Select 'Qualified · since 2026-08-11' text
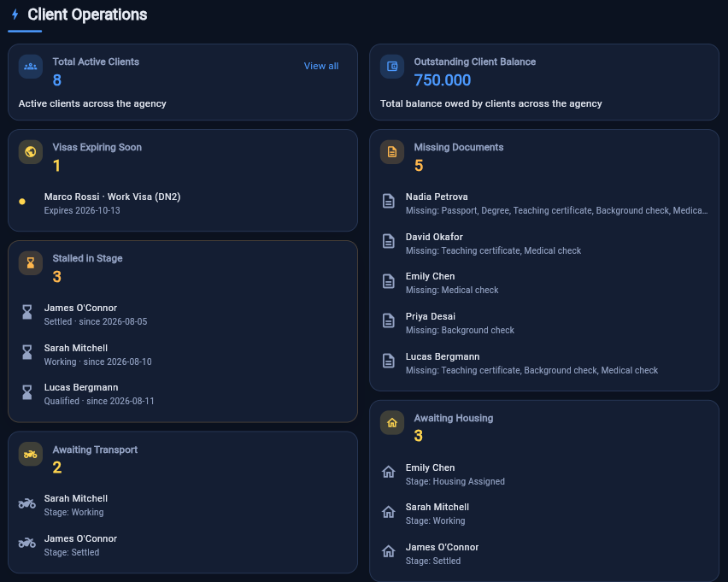 tap(99, 401)
